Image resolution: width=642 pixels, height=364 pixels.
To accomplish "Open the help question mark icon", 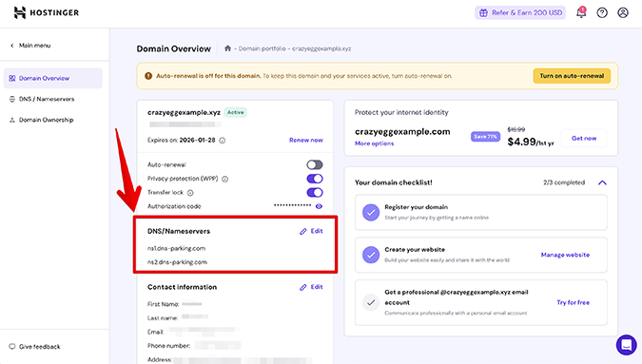I will (602, 12).
